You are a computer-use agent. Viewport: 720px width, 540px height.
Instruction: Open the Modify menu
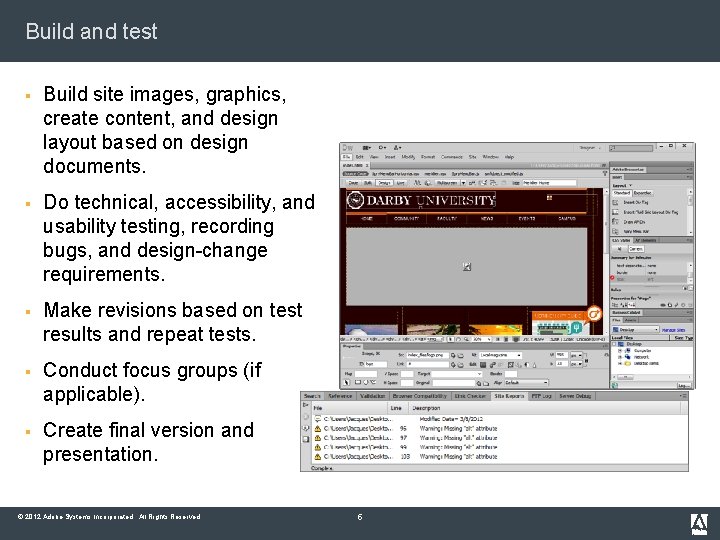coord(408,157)
